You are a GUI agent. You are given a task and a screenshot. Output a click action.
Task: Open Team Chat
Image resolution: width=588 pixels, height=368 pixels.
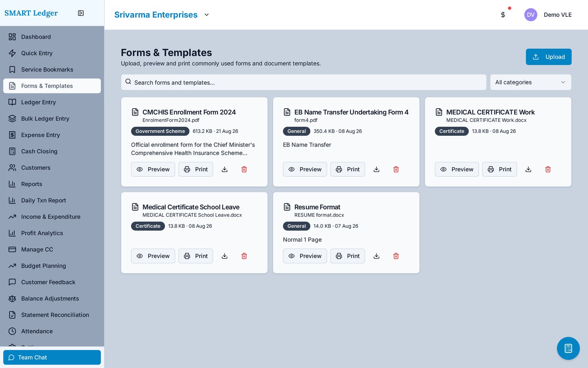point(52,357)
